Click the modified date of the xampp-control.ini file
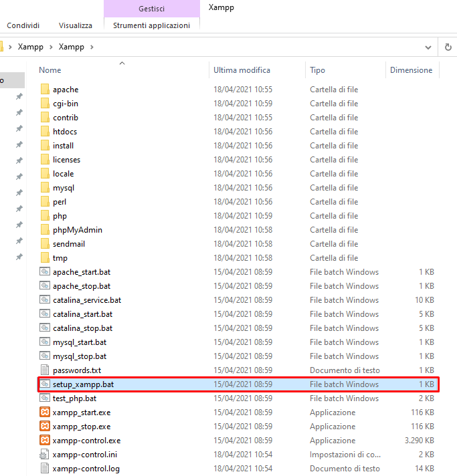Image resolution: width=457 pixels, height=476 pixels. point(243,455)
